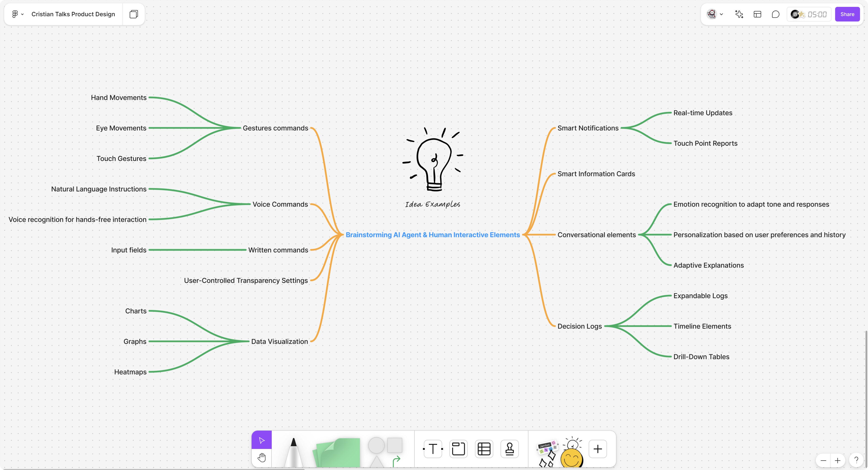Select Personalization based on user preferences node
Screen dimensions: 868x470
(759, 235)
